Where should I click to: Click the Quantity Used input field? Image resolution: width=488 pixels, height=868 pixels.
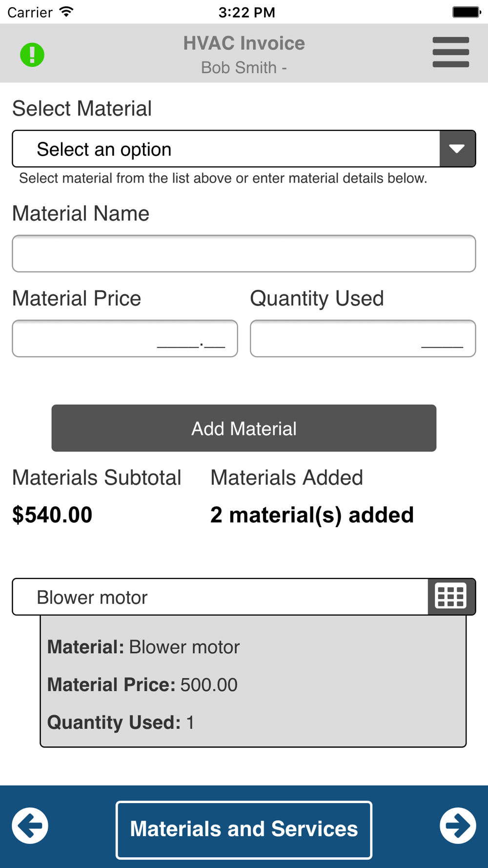[363, 338]
